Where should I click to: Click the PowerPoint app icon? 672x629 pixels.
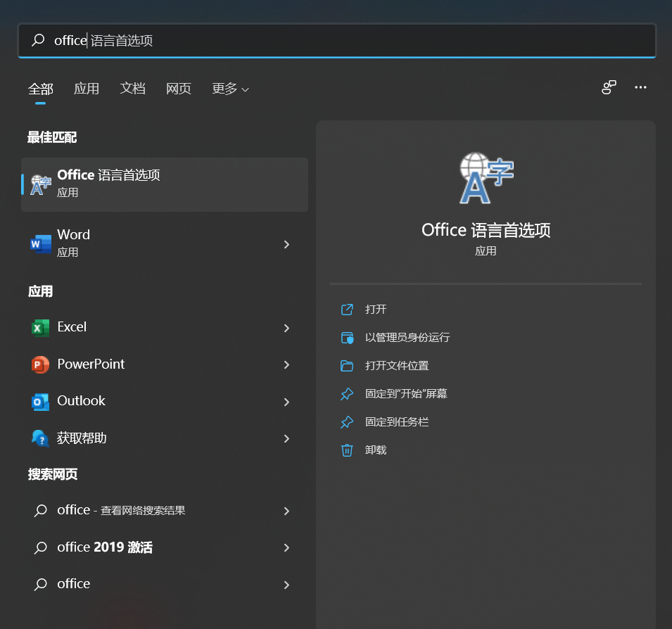click(40, 364)
